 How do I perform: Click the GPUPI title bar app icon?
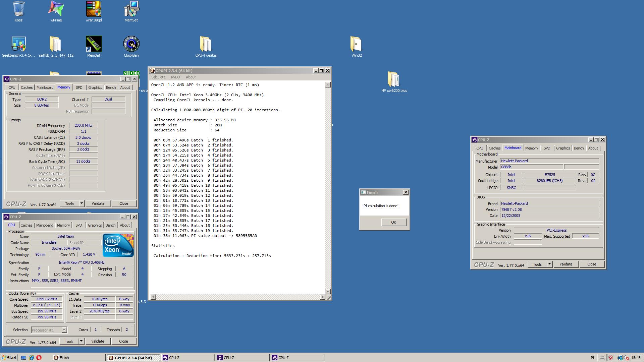[152, 71]
